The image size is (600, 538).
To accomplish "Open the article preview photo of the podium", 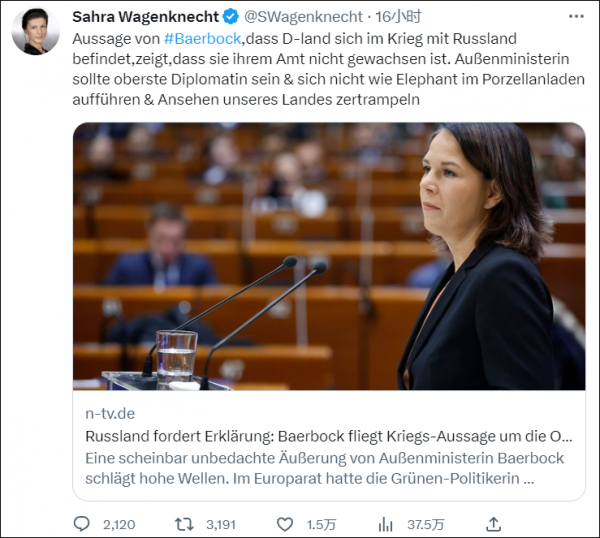I will pyautogui.click(x=329, y=256).
